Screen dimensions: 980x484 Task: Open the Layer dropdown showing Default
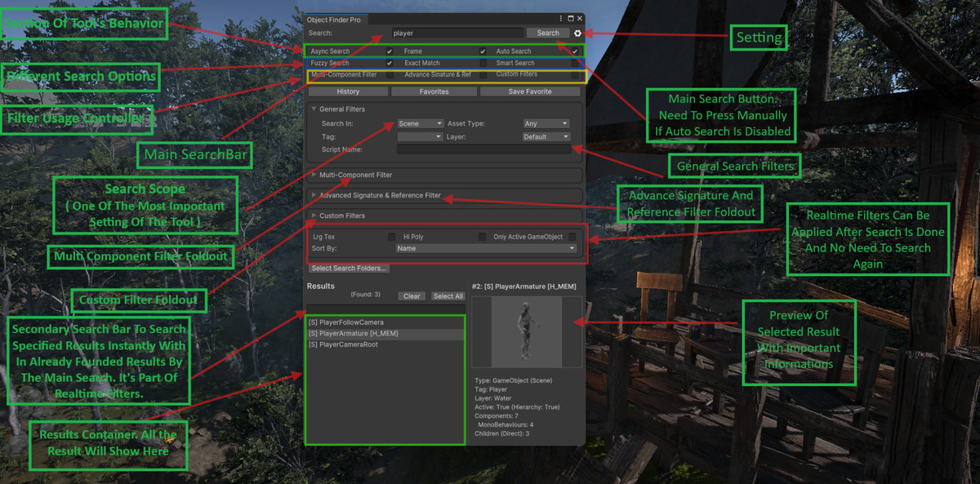[546, 136]
